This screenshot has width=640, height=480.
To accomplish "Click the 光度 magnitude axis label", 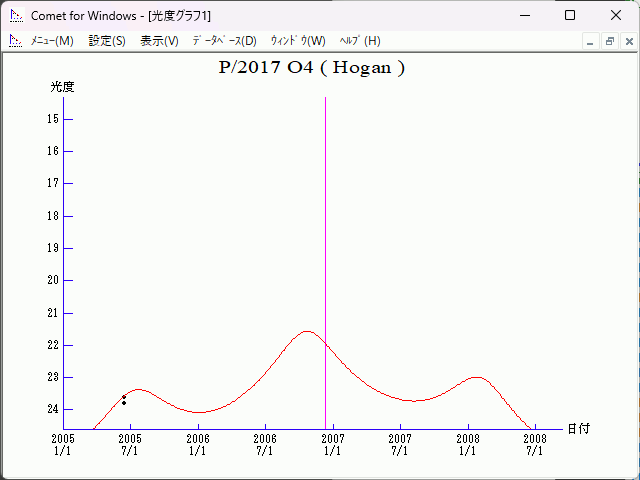I will [x=62, y=87].
